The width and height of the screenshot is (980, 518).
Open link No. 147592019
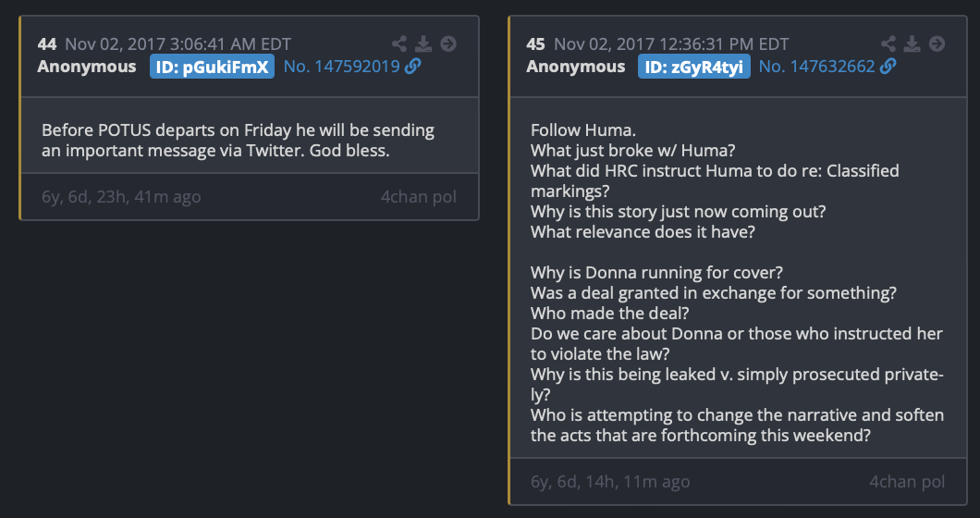[x=341, y=67]
